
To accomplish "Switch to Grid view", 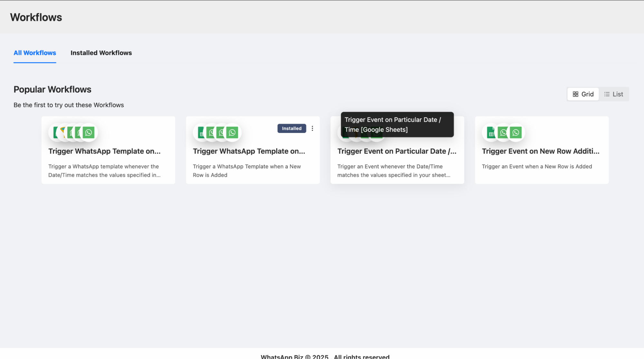I will click(583, 94).
